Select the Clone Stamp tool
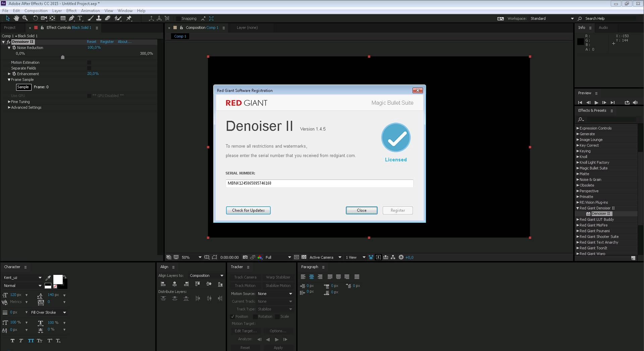This screenshot has width=644, height=351. coord(99,18)
